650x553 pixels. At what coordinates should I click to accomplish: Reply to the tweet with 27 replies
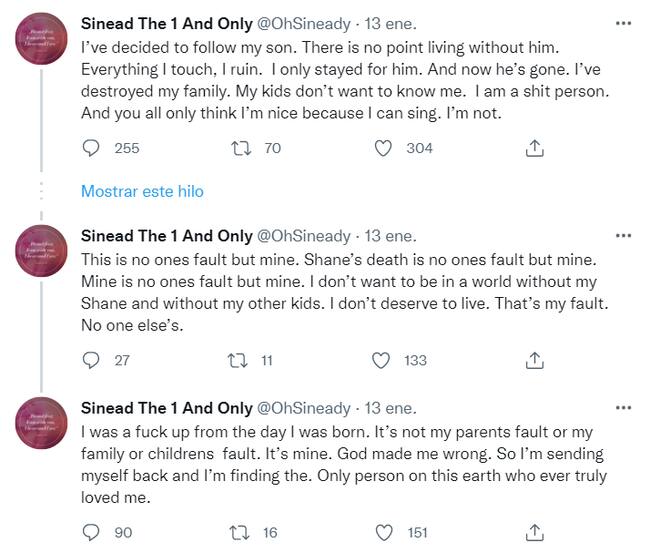[x=92, y=360]
